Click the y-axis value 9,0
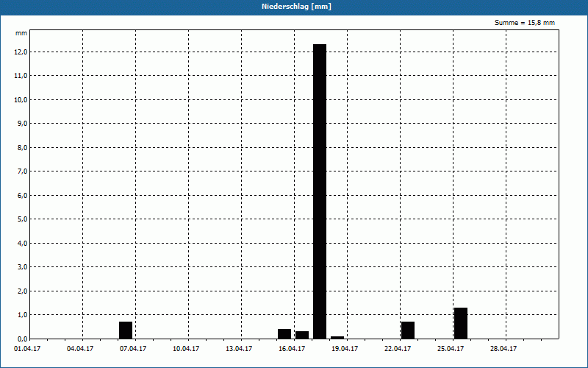 pyautogui.click(x=22, y=124)
